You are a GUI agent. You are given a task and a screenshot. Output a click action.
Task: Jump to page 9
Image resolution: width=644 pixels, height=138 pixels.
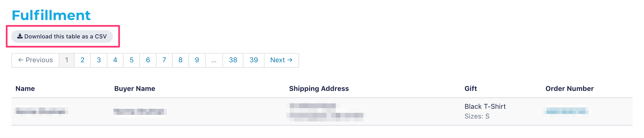pos(197,60)
